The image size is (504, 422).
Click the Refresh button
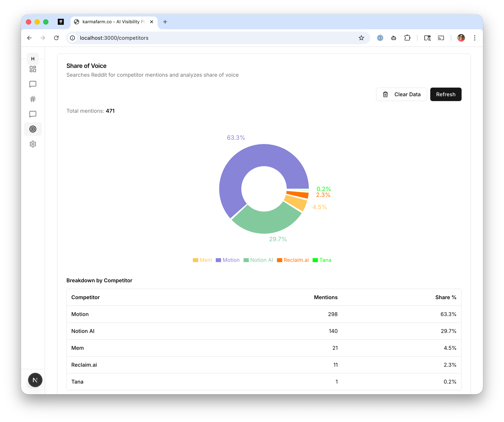[445, 94]
